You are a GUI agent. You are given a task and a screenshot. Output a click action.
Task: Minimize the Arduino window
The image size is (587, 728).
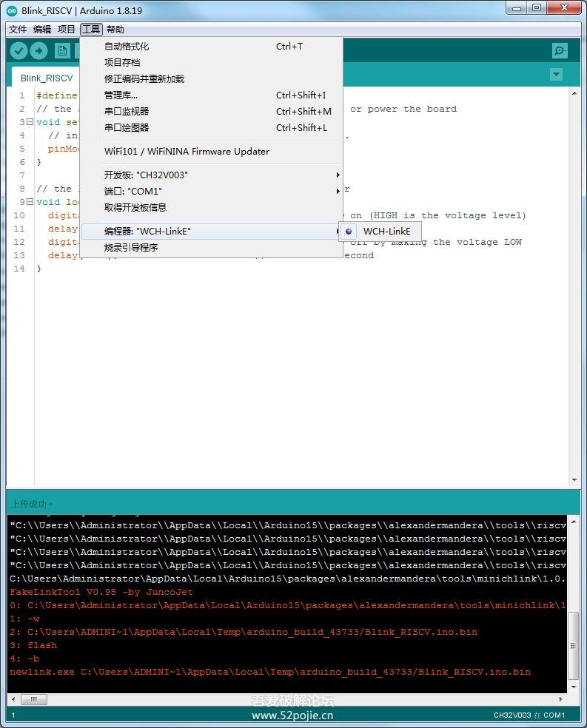[x=517, y=8]
